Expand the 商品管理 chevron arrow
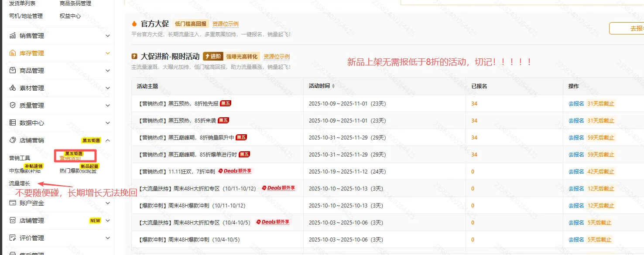This screenshot has height=255, width=644. pyautogui.click(x=108, y=71)
